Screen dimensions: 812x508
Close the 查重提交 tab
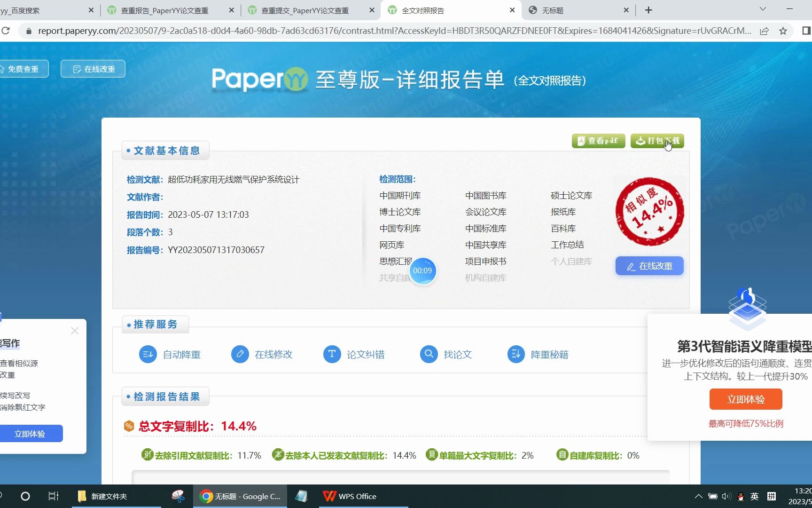tap(372, 10)
